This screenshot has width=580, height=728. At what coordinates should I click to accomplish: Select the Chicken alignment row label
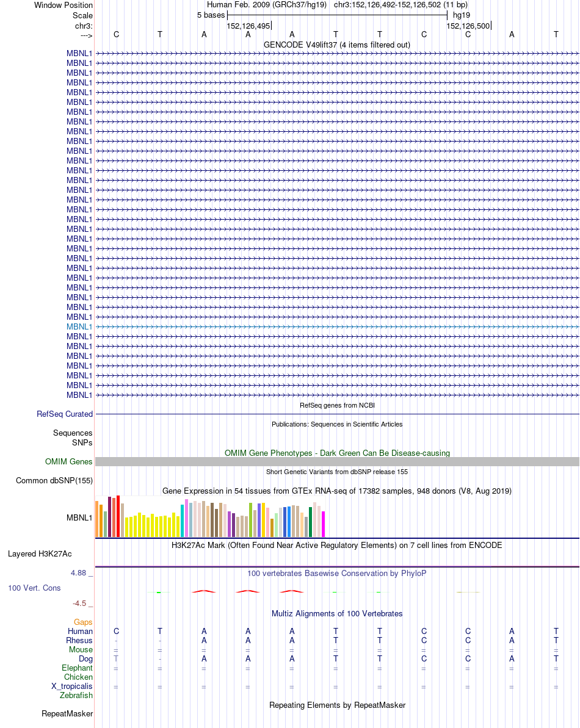click(x=79, y=677)
